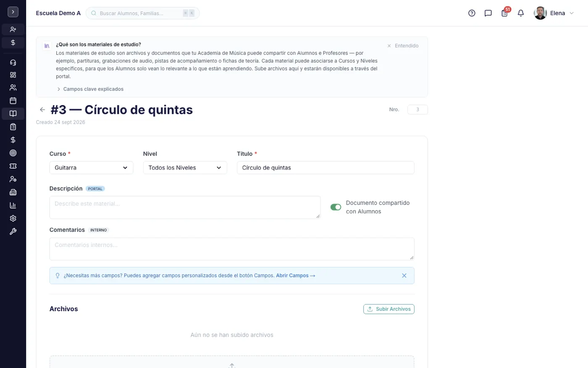Expand Campos clave explicados
588x368 pixels.
click(x=90, y=89)
